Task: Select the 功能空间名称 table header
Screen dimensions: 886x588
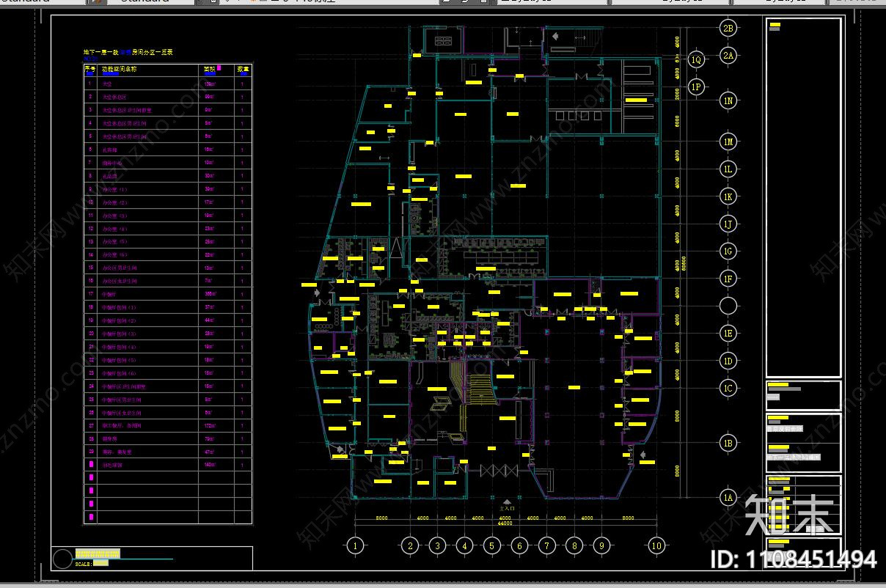Action: 118,70
